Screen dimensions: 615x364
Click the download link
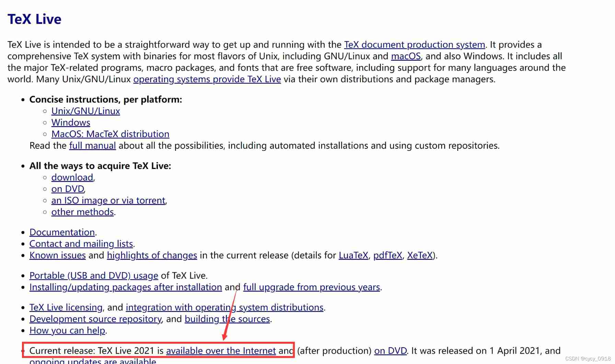point(72,178)
